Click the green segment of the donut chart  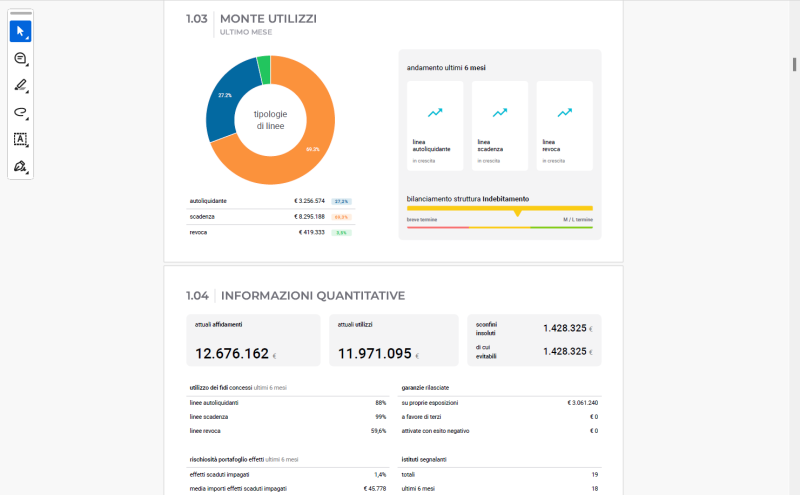(264, 69)
